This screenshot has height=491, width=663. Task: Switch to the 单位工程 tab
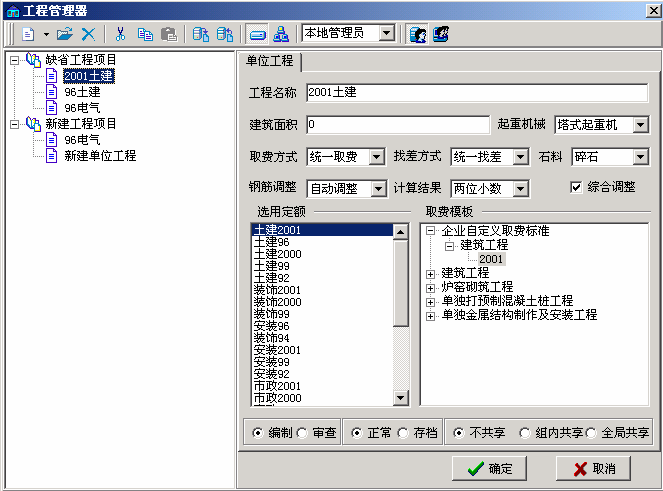point(270,61)
